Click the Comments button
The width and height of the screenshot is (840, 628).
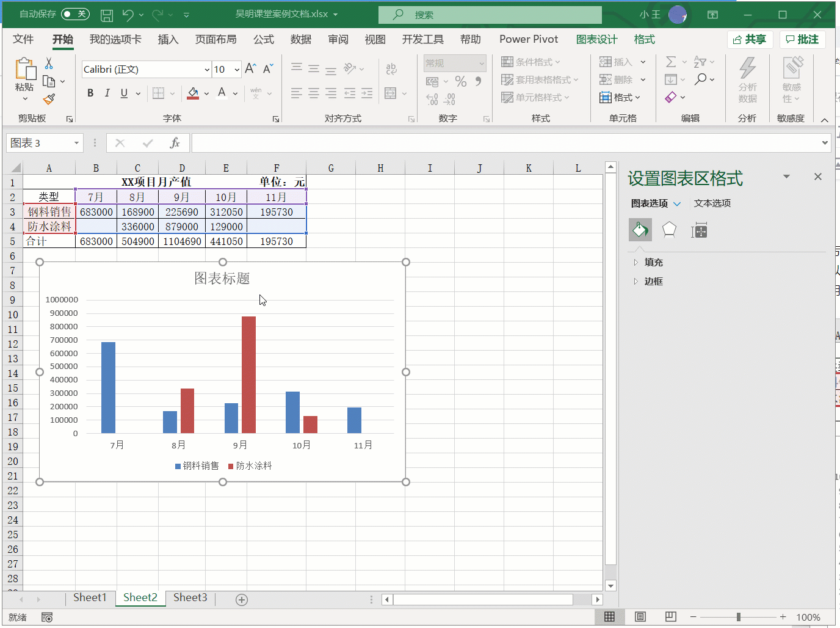802,40
